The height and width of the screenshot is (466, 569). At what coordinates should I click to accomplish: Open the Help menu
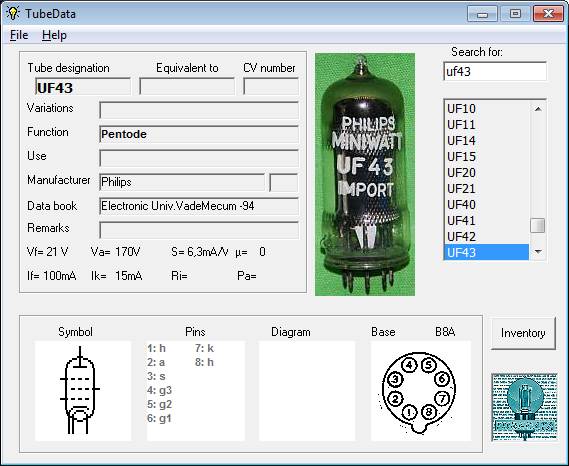54,35
